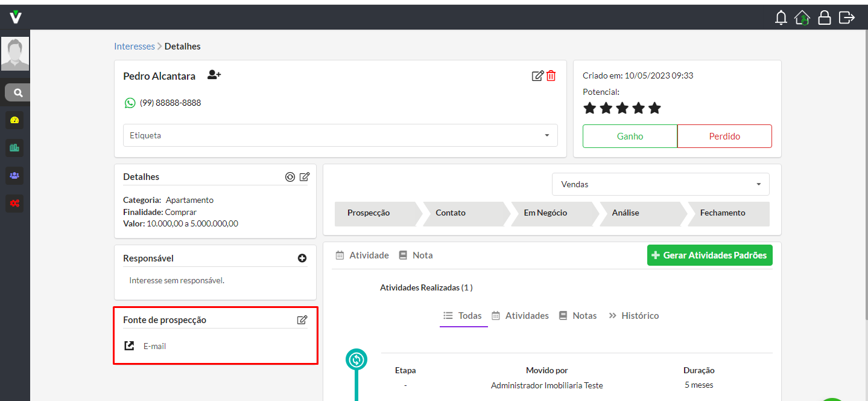The width and height of the screenshot is (868, 401).
Task: Click the green V logo
Action: 16,17
